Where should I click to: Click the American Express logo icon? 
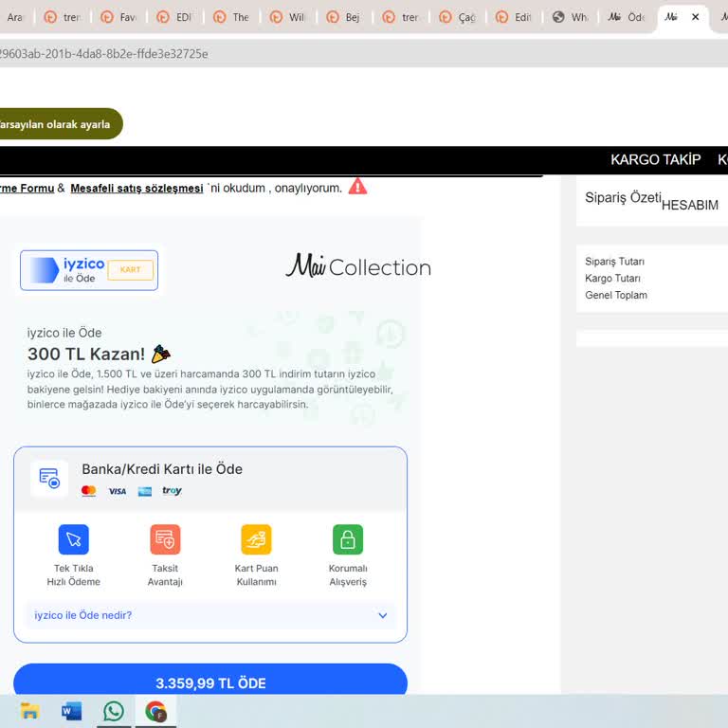[145, 491]
